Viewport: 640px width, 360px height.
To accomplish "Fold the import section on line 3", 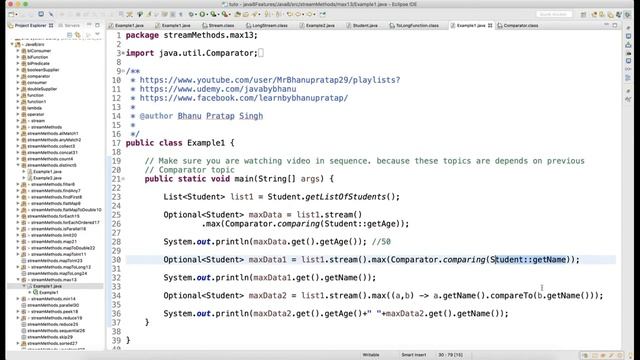I will click(x=123, y=53).
